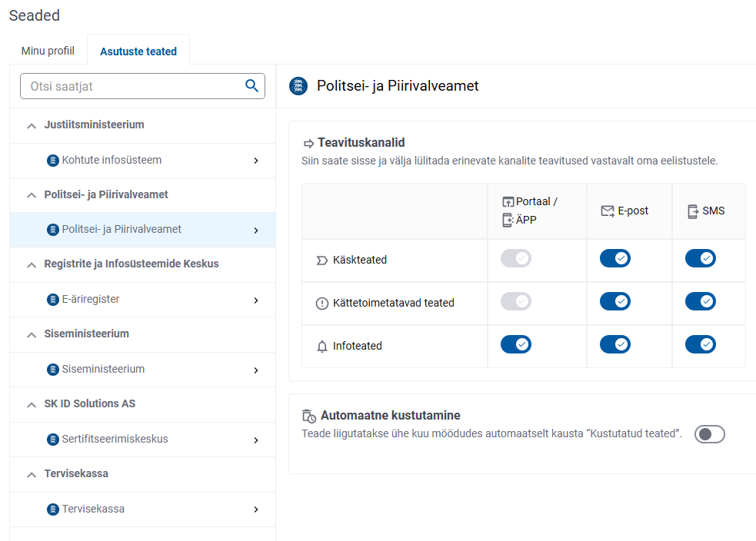
Task: Click the crest icon beside E-äriregister
Action: (x=53, y=300)
